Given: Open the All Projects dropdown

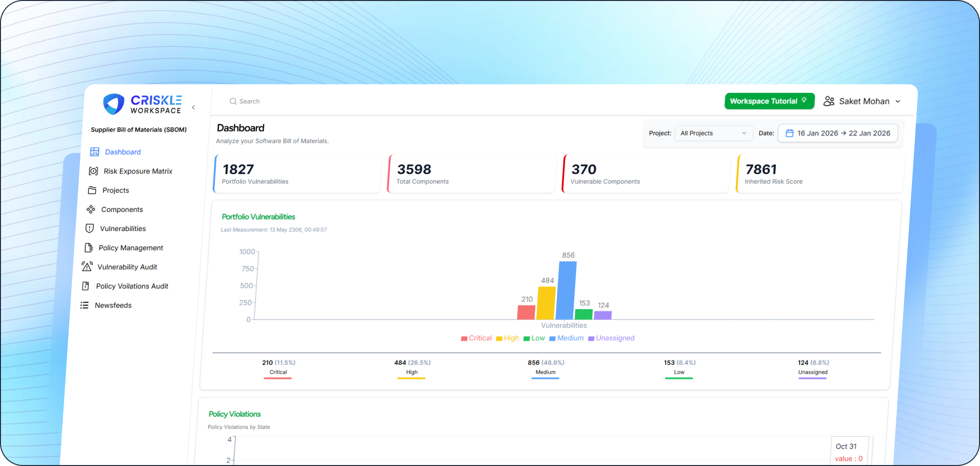Looking at the screenshot, I should [x=713, y=133].
